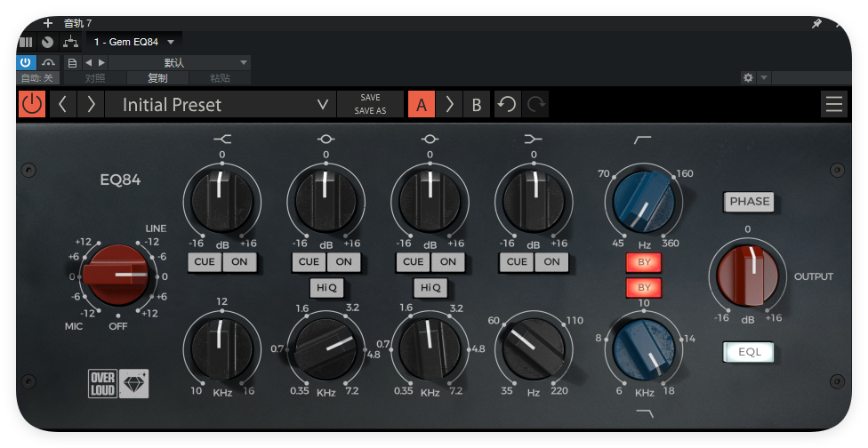Image resolution: width=868 pixels, height=448 pixels.
Task: Click the routing icon in host toolbar
Action: click(x=71, y=42)
